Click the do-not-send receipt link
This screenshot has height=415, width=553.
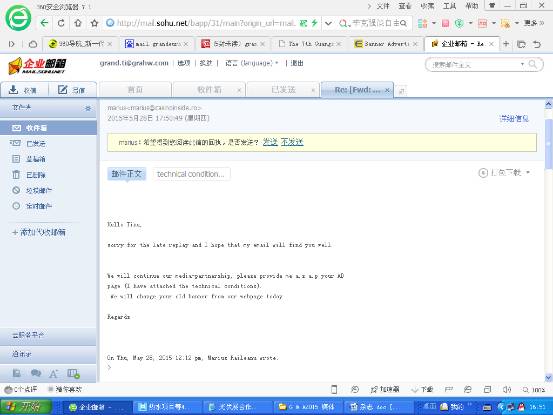(292, 142)
